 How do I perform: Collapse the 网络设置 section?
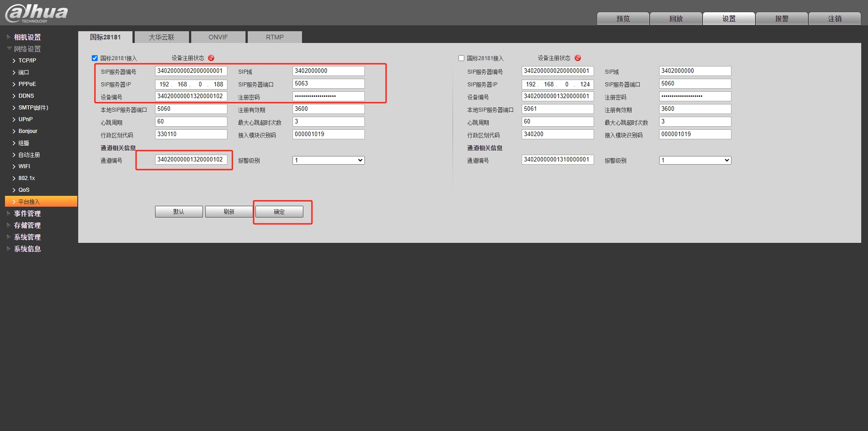coord(9,49)
